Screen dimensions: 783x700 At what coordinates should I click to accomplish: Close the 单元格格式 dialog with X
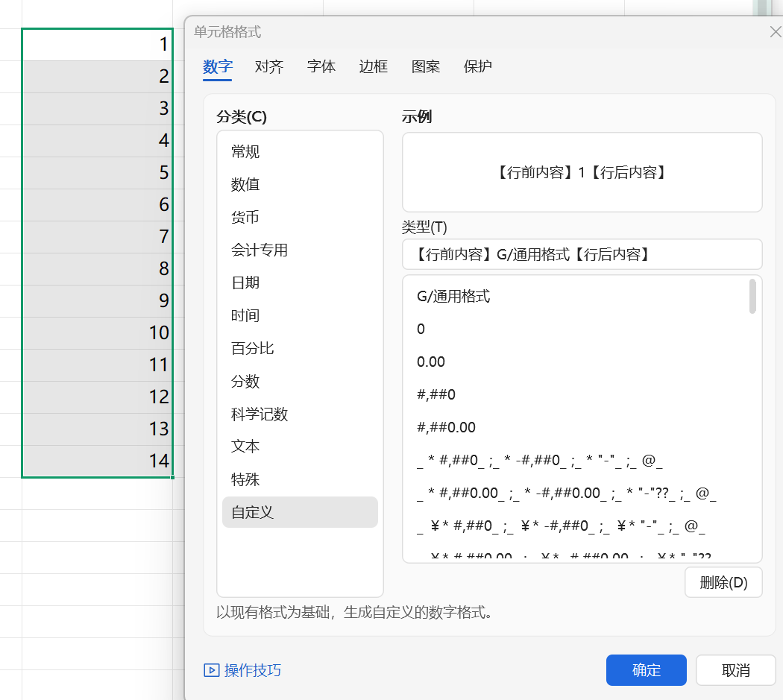[x=775, y=32]
